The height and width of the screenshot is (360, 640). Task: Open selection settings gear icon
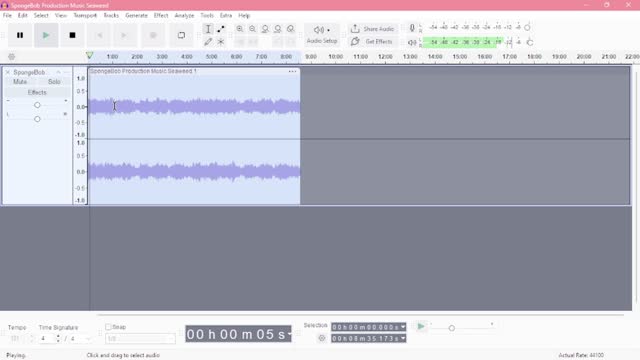point(322,338)
